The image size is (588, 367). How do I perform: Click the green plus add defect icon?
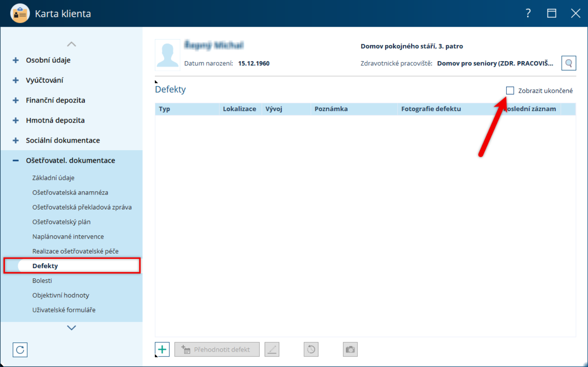(163, 349)
